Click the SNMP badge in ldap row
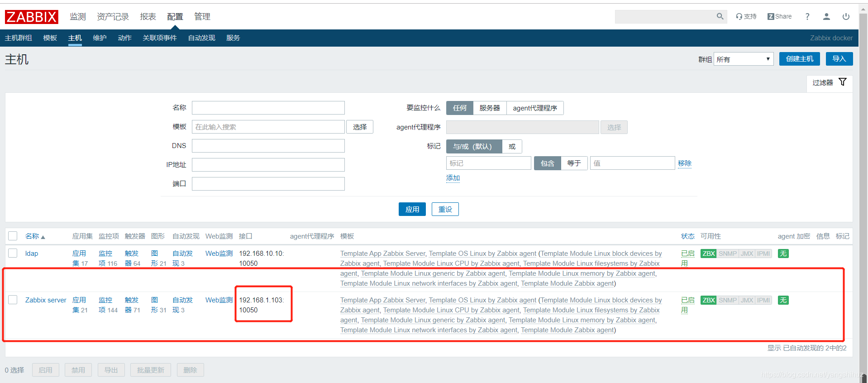Viewport: 868px width, 383px height. [x=728, y=254]
